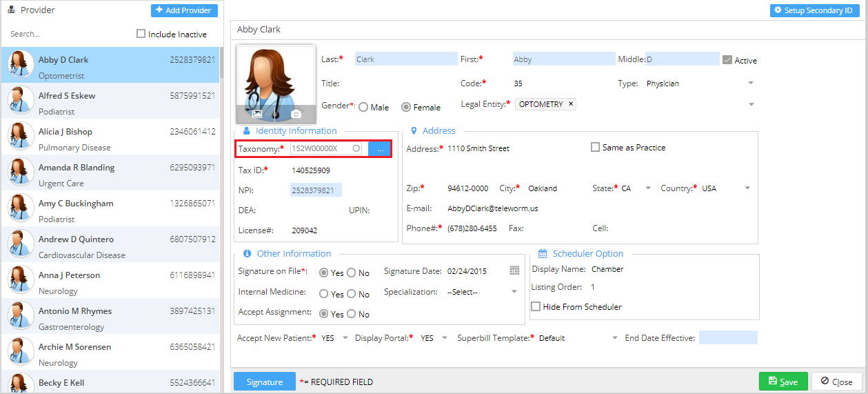Click the Add Provider plus button

184,10
